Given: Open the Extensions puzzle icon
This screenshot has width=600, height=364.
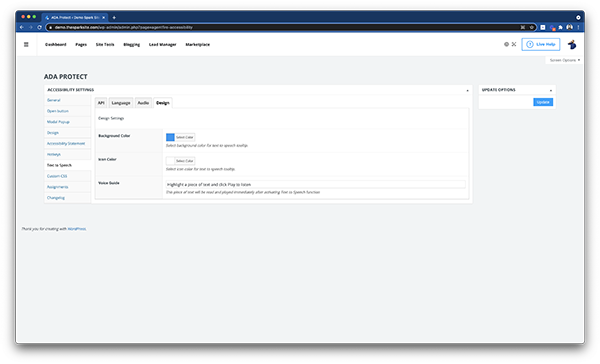Looking at the screenshot, I should coord(561,27).
